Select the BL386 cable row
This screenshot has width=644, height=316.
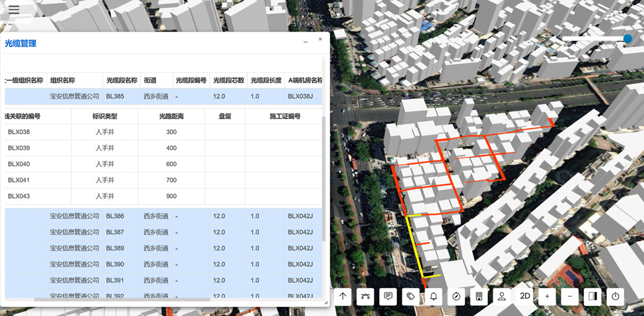pos(163,216)
